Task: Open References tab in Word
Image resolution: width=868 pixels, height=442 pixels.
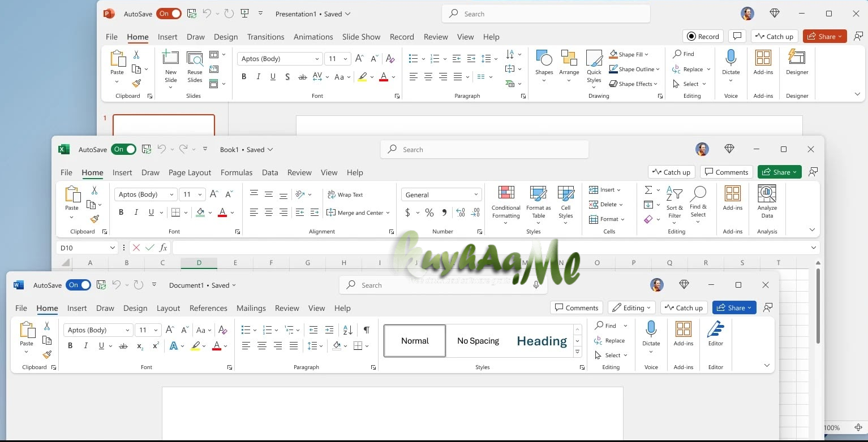Action: (208, 308)
